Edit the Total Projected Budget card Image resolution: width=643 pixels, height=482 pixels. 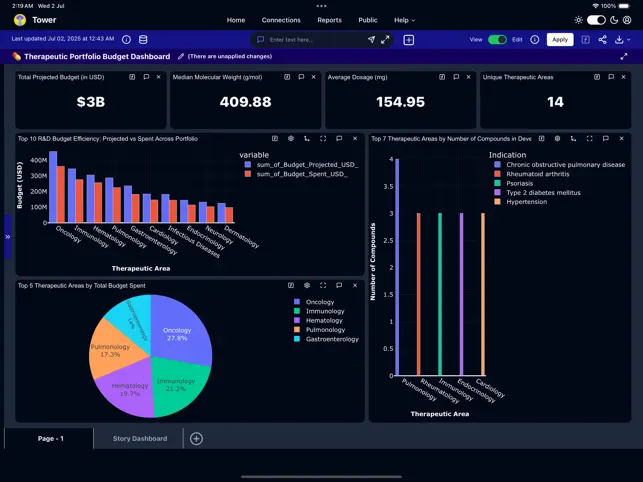(132, 77)
